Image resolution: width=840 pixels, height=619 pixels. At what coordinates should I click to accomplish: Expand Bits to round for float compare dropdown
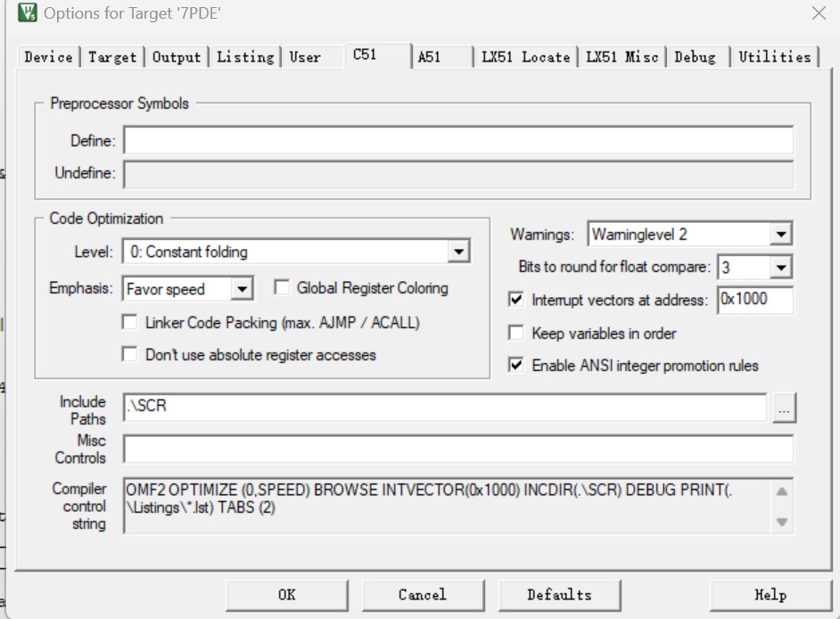click(x=781, y=267)
